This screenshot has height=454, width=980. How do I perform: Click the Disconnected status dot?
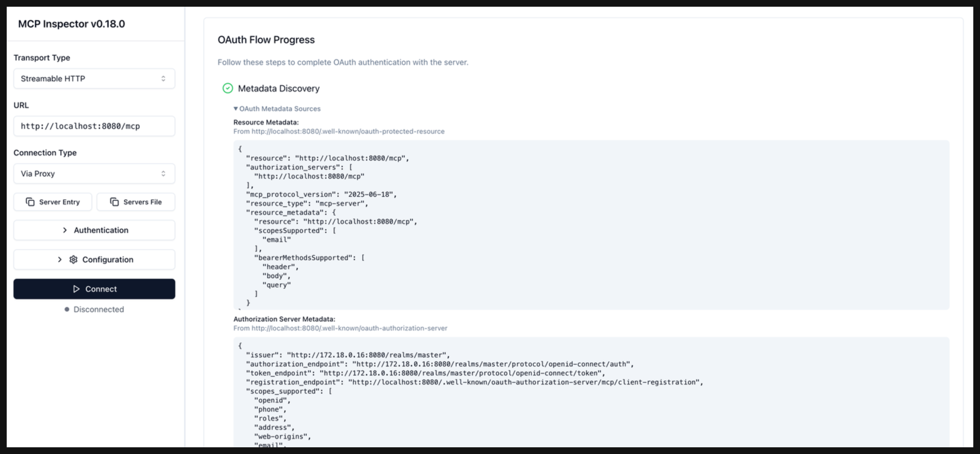click(67, 309)
